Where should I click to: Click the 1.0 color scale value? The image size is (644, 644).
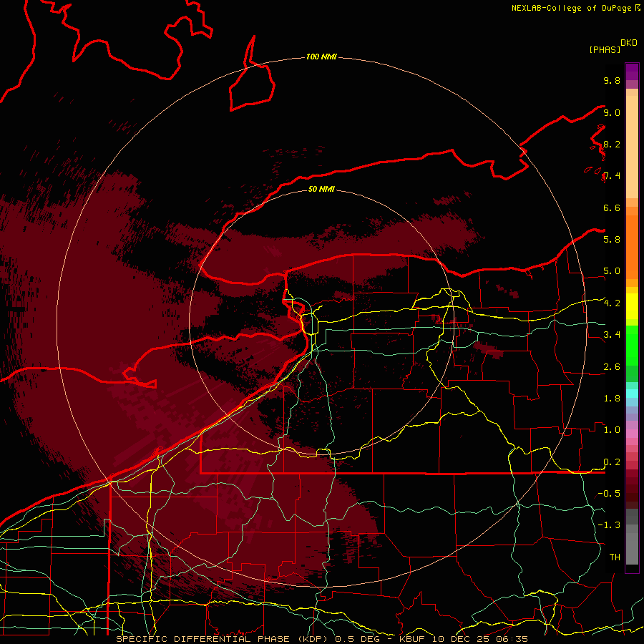(612, 430)
